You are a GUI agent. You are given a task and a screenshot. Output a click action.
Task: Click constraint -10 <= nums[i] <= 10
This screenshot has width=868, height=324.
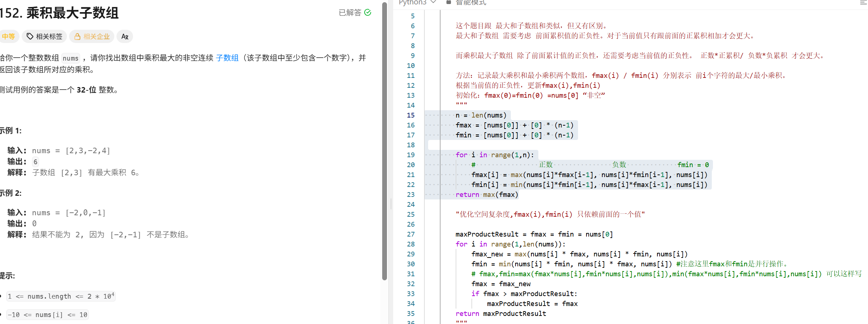47,315
